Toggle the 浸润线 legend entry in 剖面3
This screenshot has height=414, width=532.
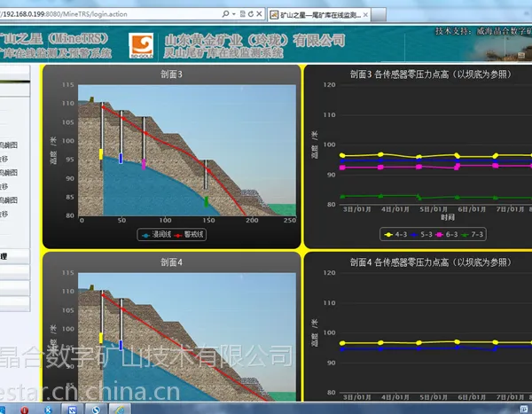click(156, 235)
